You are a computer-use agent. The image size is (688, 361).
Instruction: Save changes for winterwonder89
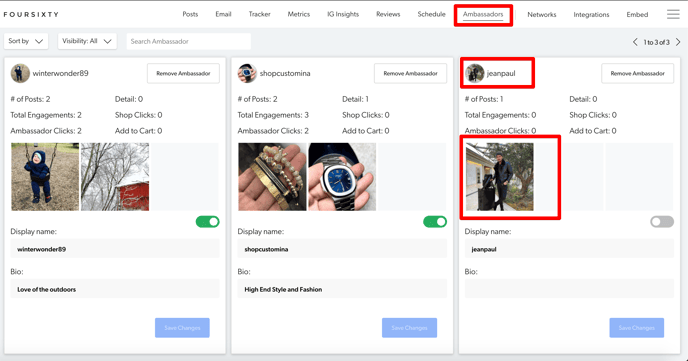182,328
